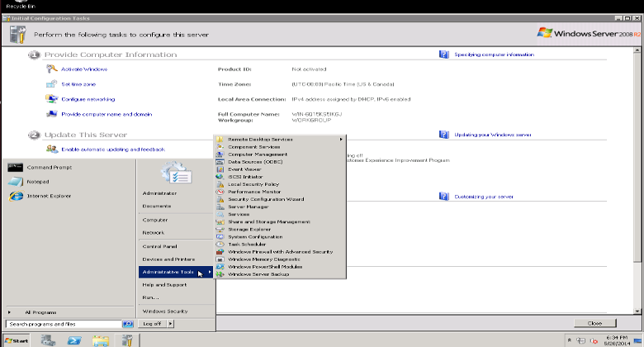Image resolution: width=644 pixels, height=347 pixels.
Task: Click the Services gear icon
Action: [x=220, y=214]
